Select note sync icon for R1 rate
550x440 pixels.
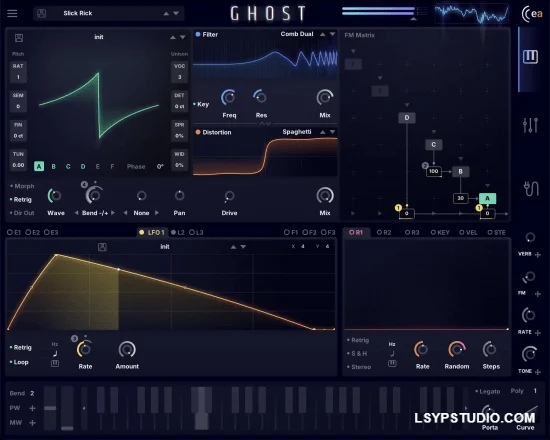(392, 353)
